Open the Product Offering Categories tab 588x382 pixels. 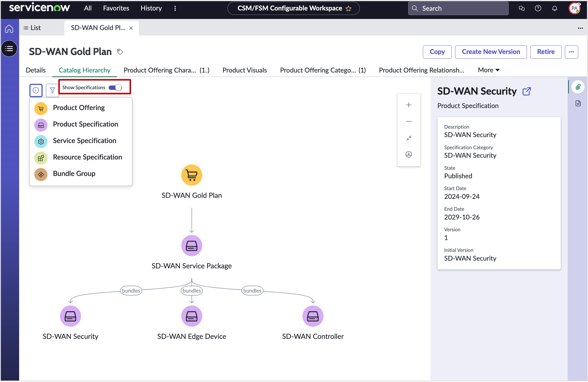(323, 70)
